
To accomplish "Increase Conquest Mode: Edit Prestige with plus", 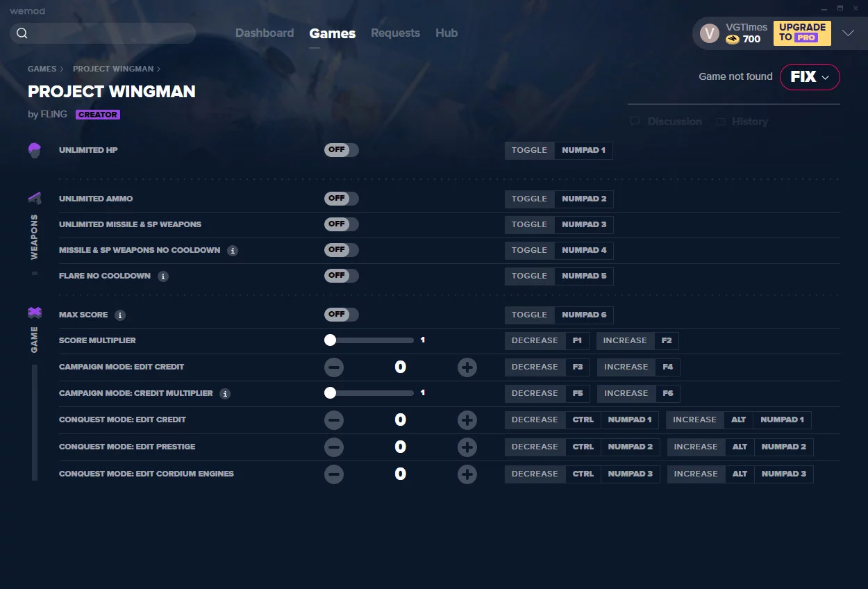I will (x=467, y=447).
